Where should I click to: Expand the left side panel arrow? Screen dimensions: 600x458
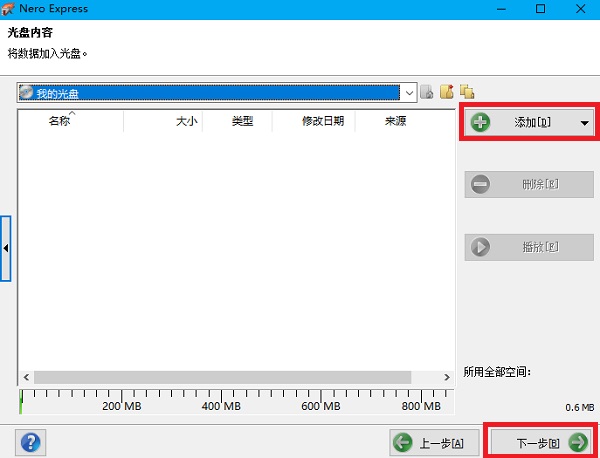click(5, 247)
